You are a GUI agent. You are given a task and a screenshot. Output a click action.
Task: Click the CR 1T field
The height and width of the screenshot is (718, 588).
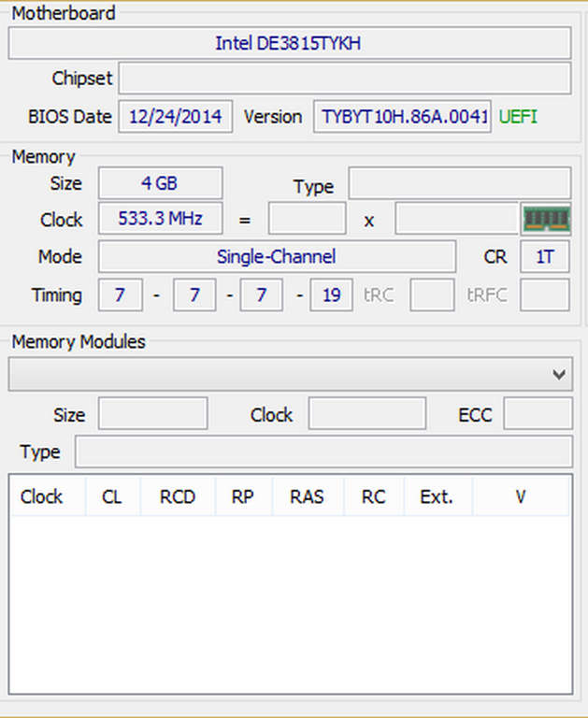pos(544,257)
